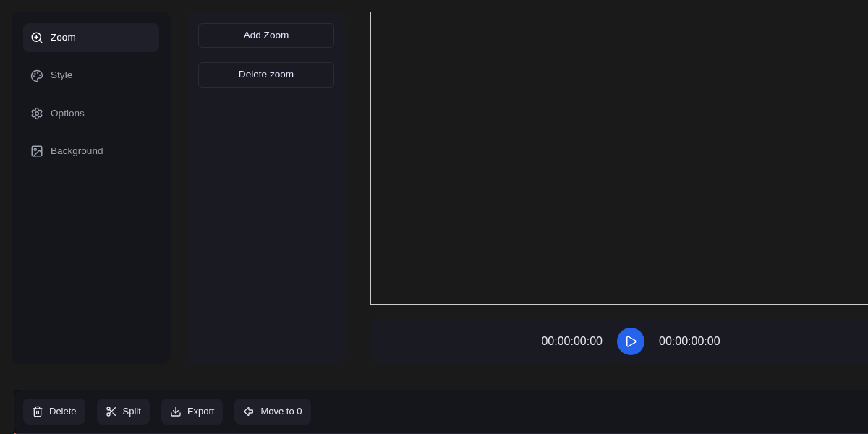Click the total duration readout right of play
868x434 pixels.
[x=689, y=341]
